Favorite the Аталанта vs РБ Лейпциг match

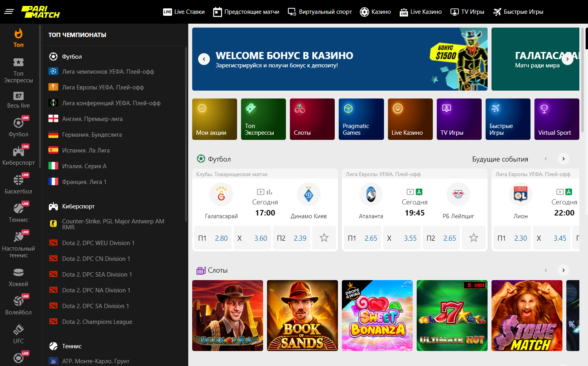tap(474, 238)
